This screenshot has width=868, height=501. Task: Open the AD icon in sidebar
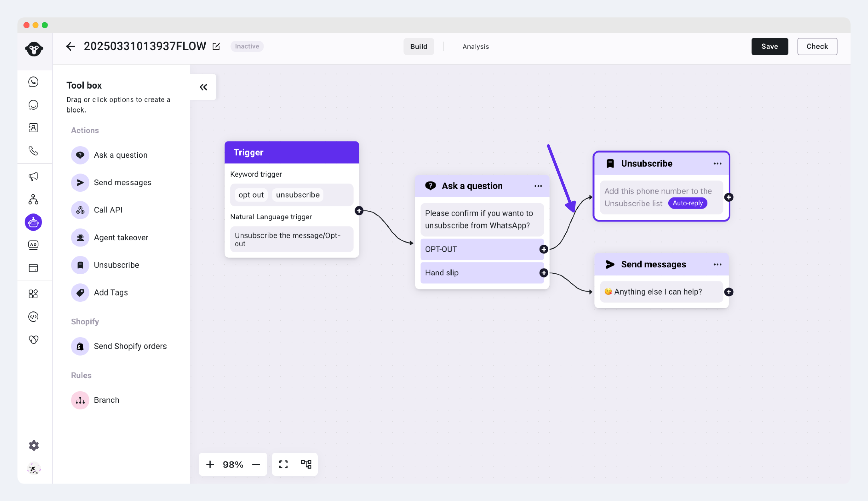pyautogui.click(x=33, y=245)
